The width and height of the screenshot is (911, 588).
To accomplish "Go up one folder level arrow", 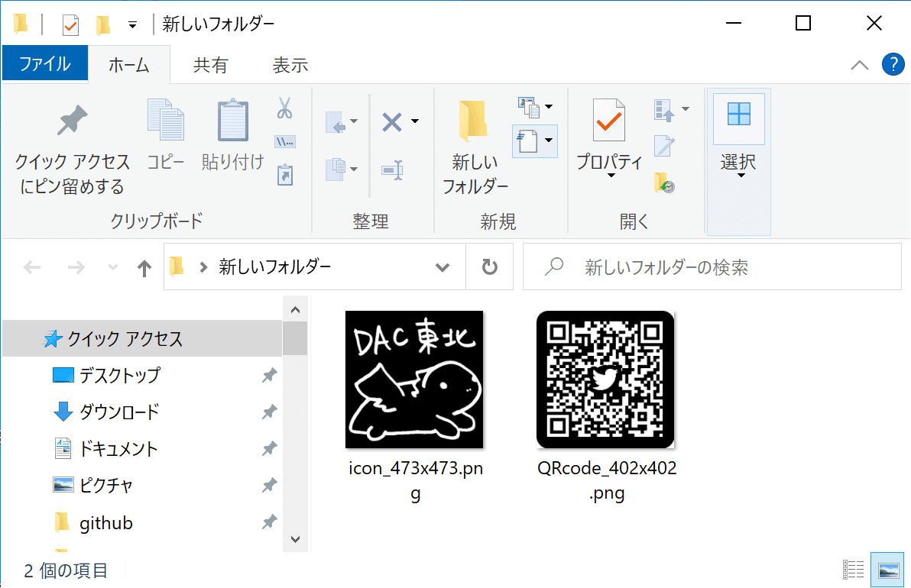I will (144, 267).
